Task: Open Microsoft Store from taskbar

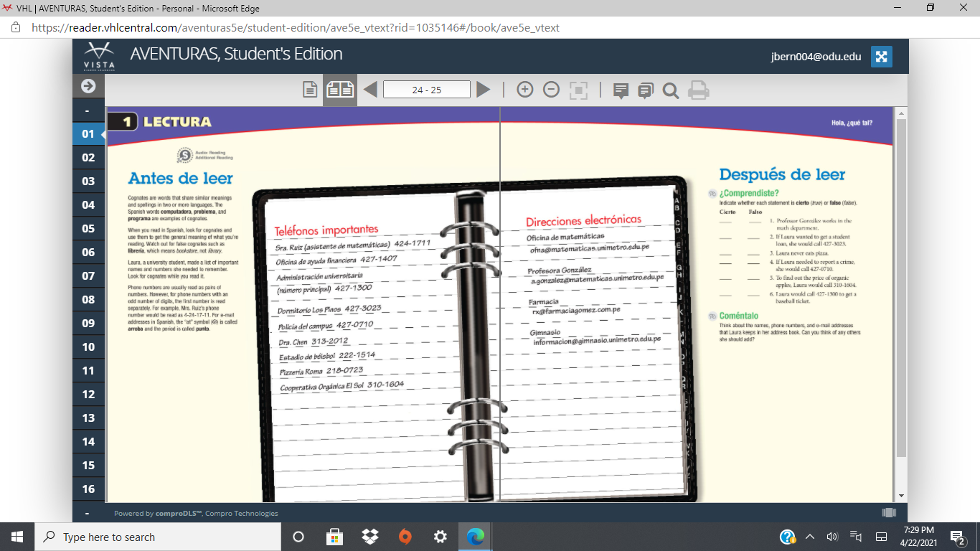Action: pyautogui.click(x=334, y=537)
